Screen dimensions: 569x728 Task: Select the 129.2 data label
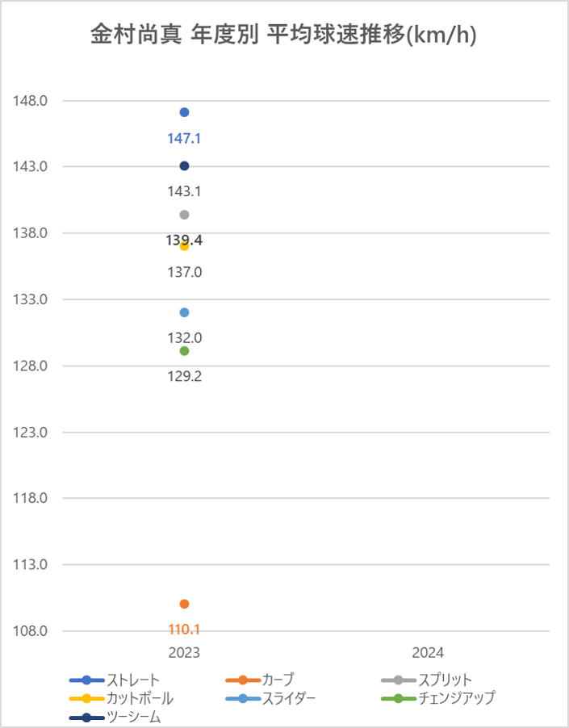(x=185, y=376)
